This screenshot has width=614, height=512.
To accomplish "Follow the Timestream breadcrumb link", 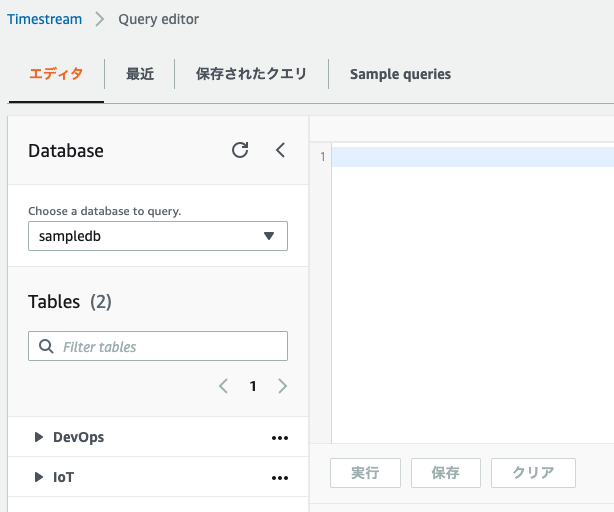I will pos(45,19).
